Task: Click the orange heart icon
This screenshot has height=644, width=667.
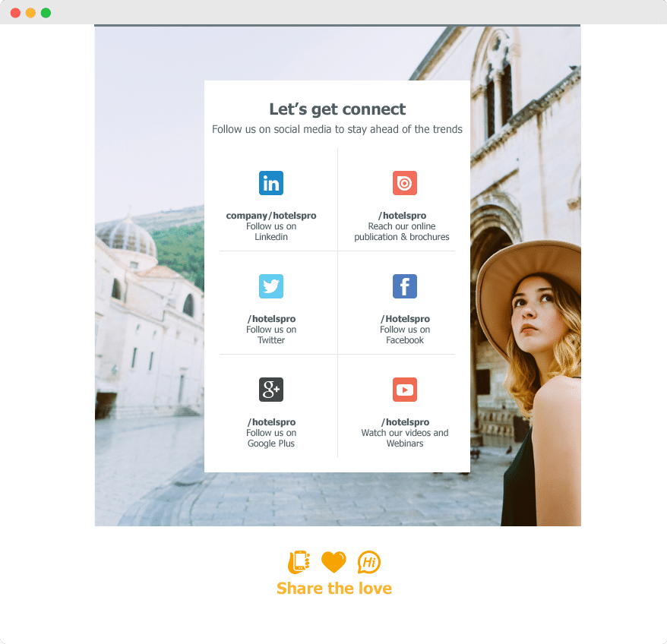Action: click(x=333, y=562)
